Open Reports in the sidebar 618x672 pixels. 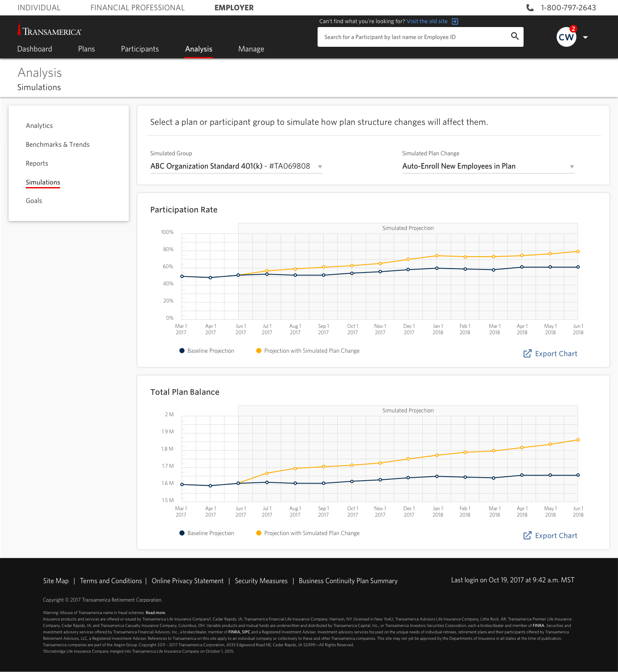click(37, 163)
